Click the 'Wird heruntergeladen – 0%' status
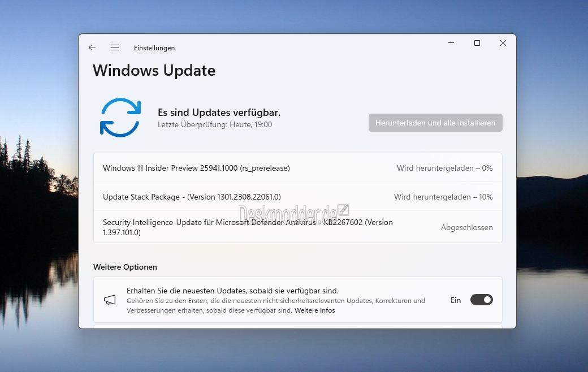 pyautogui.click(x=445, y=168)
